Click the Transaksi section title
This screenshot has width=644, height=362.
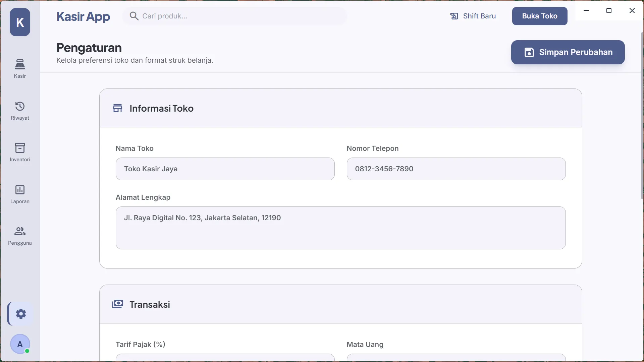150,304
